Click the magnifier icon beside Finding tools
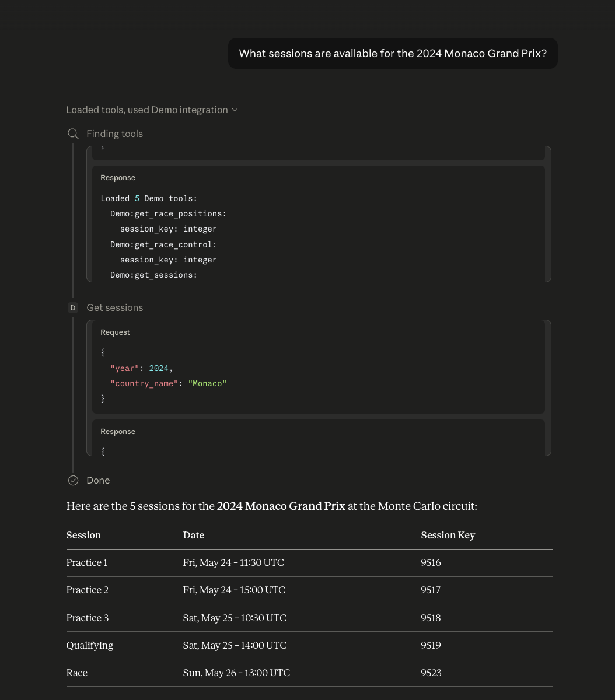 73,134
